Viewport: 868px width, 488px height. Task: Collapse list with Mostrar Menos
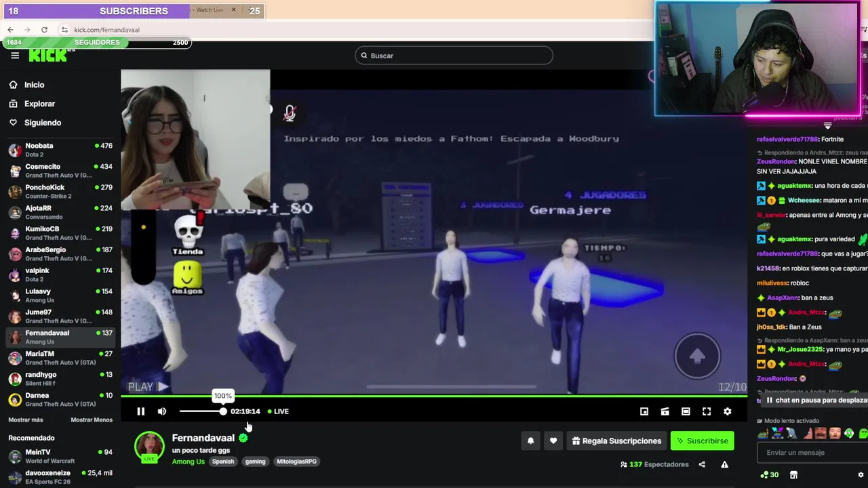(x=92, y=420)
